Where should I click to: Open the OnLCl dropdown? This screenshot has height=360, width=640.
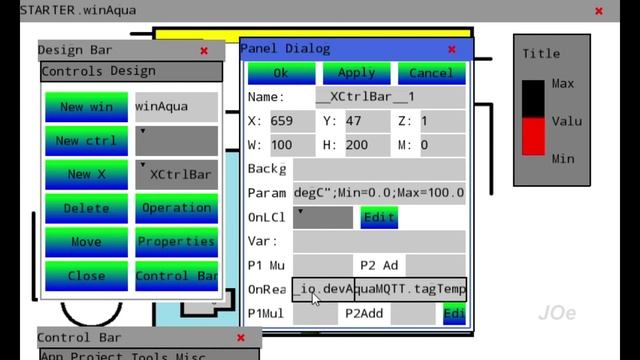click(x=323, y=217)
